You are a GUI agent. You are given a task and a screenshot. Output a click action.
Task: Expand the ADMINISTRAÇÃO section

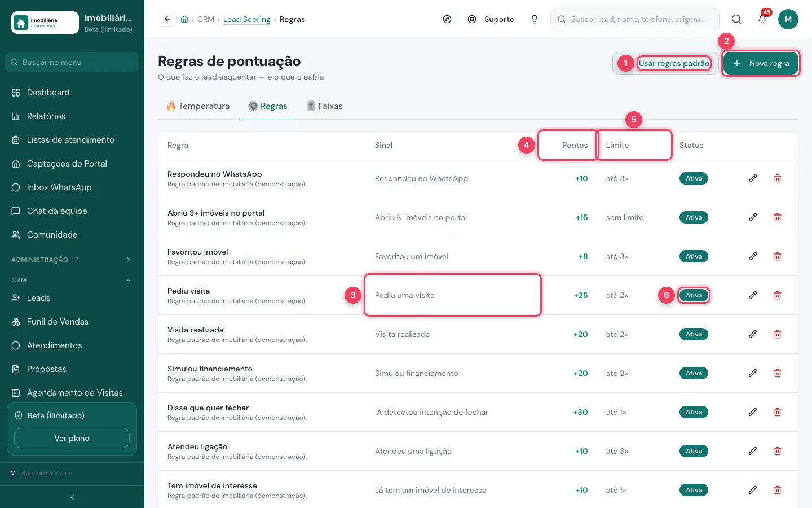[x=72, y=260]
